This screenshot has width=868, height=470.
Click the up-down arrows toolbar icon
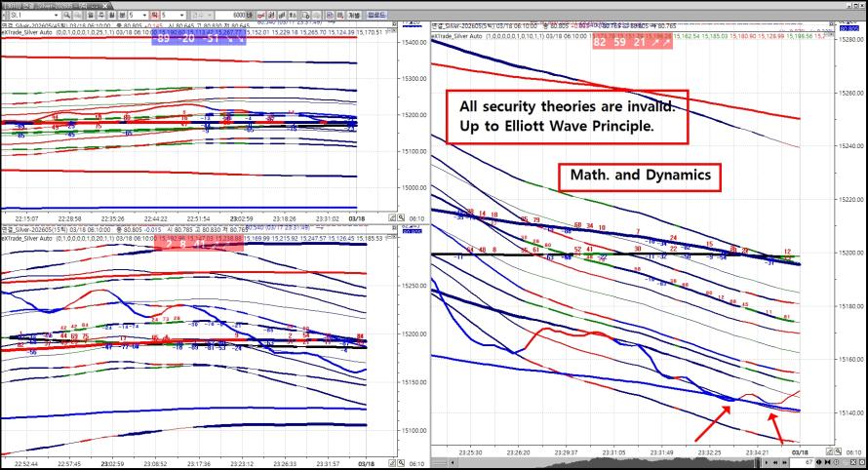pyautogui.click(x=293, y=15)
